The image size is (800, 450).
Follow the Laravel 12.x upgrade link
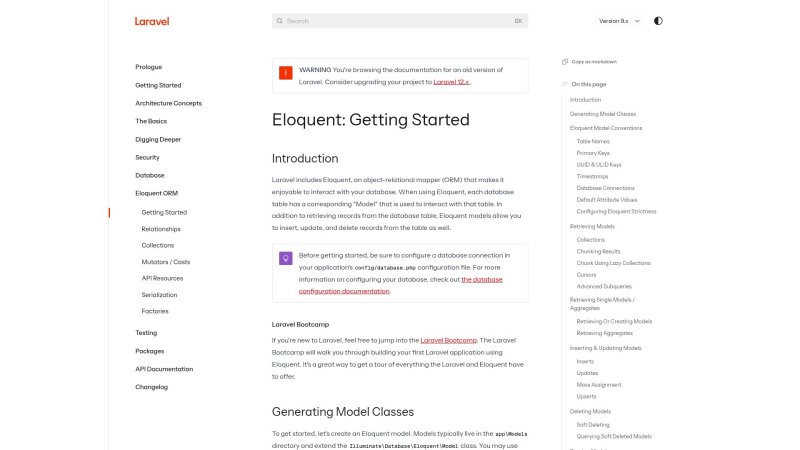(451, 82)
